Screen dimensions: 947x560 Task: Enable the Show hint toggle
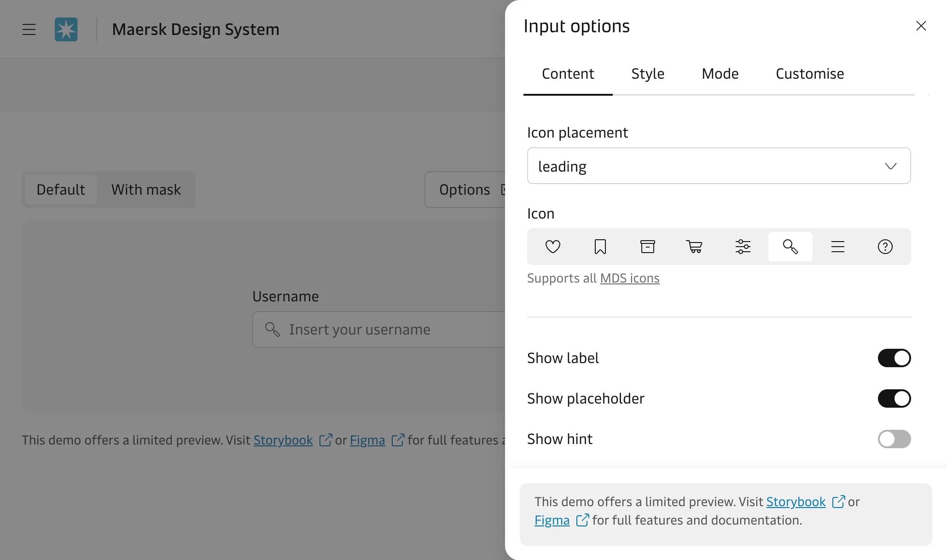click(894, 439)
